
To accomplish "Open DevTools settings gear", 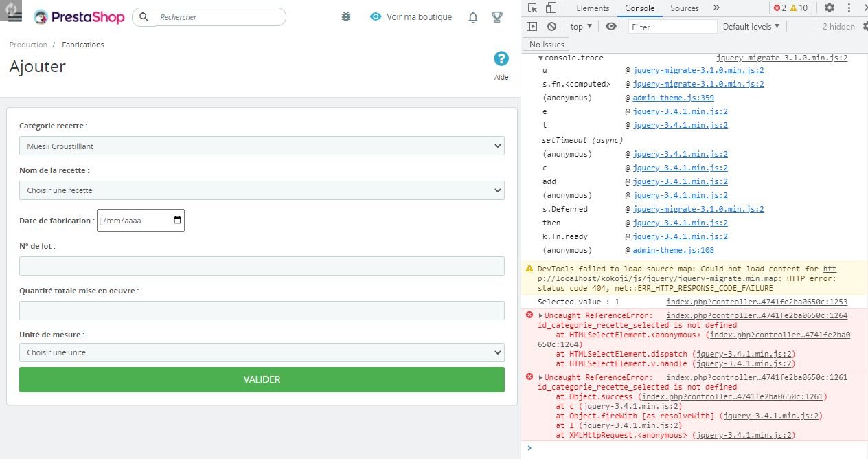I will coord(830,8).
